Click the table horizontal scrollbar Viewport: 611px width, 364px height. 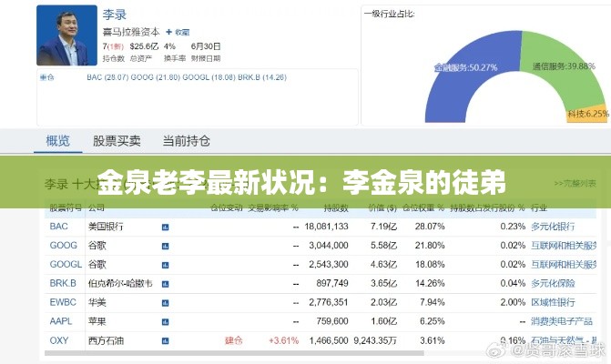[x=234, y=353]
